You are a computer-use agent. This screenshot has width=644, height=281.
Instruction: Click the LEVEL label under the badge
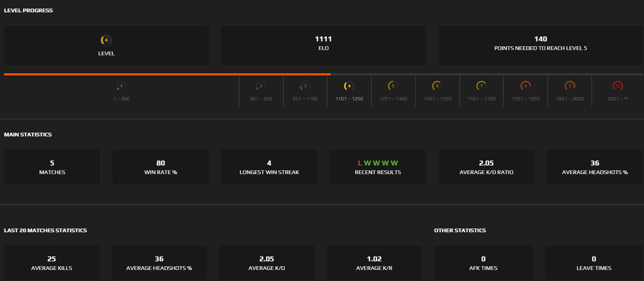tap(106, 54)
